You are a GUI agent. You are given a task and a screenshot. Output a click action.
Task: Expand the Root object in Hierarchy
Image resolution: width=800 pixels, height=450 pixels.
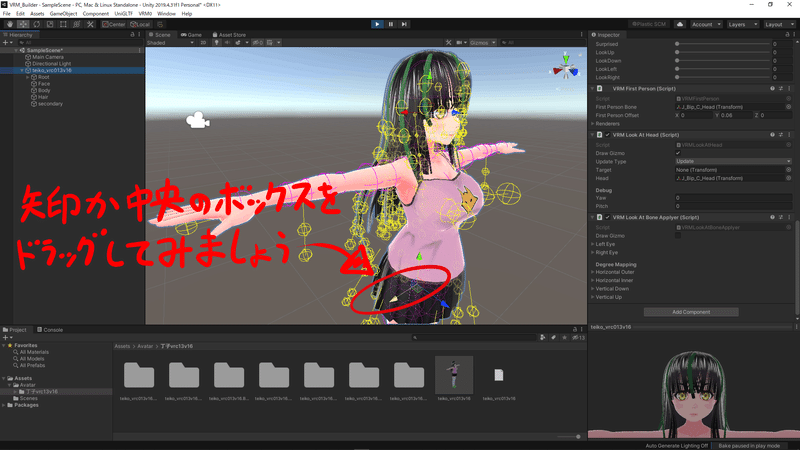(28, 77)
